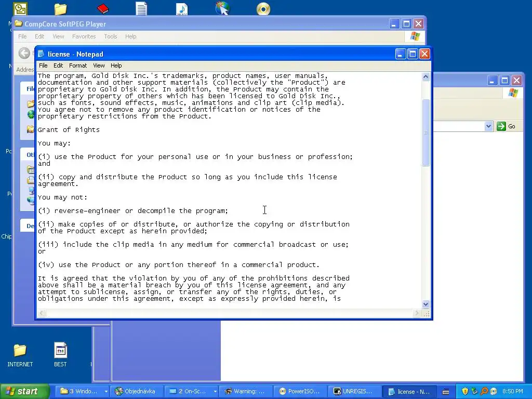Click the Start button
Screen dimensions: 532x399
coord(25,391)
